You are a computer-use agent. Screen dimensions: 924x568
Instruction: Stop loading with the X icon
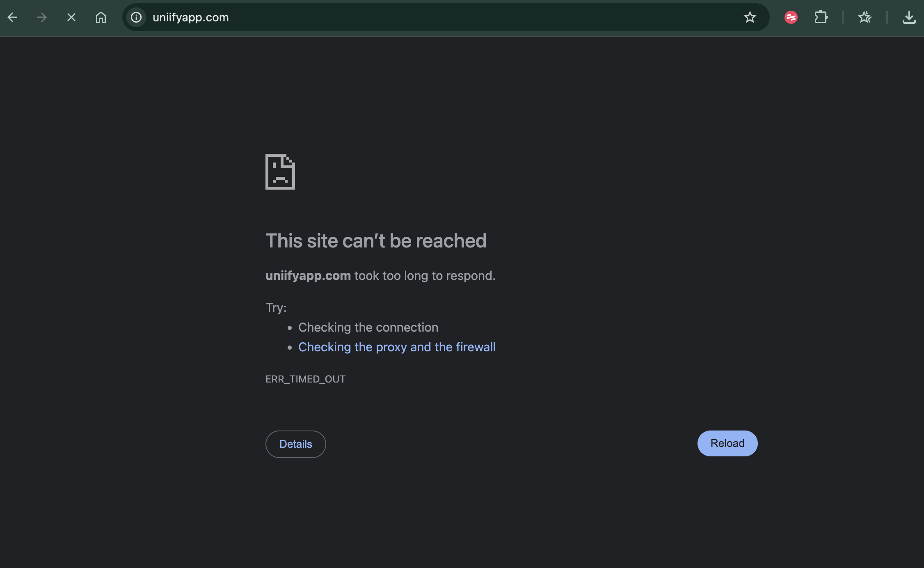(71, 17)
